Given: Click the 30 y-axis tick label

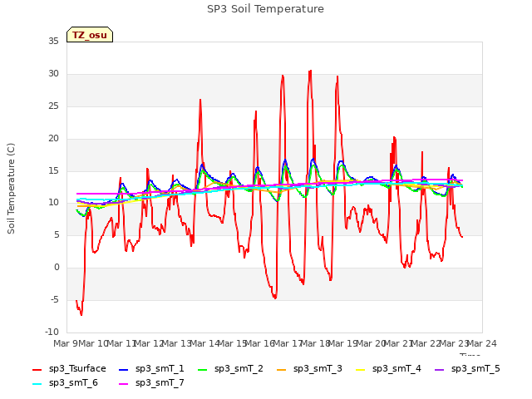Looking at the screenshot, I should [x=53, y=74].
